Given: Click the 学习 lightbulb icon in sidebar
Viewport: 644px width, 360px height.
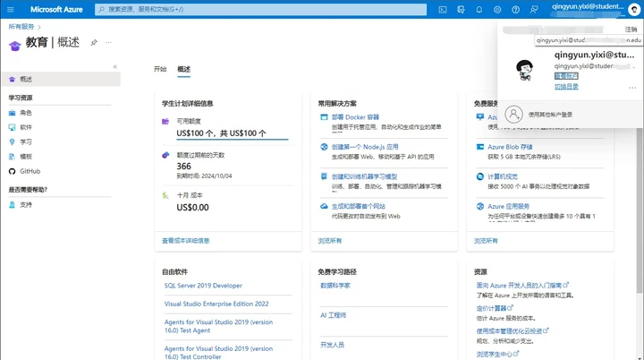Looking at the screenshot, I should (12, 142).
